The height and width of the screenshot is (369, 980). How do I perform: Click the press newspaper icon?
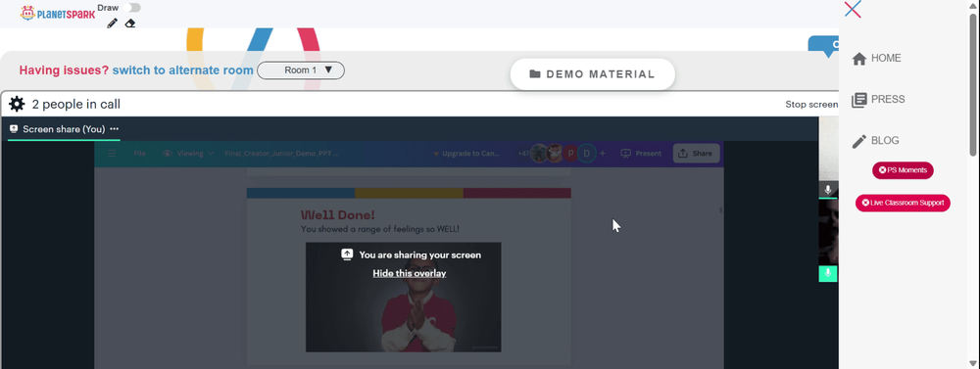(859, 100)
